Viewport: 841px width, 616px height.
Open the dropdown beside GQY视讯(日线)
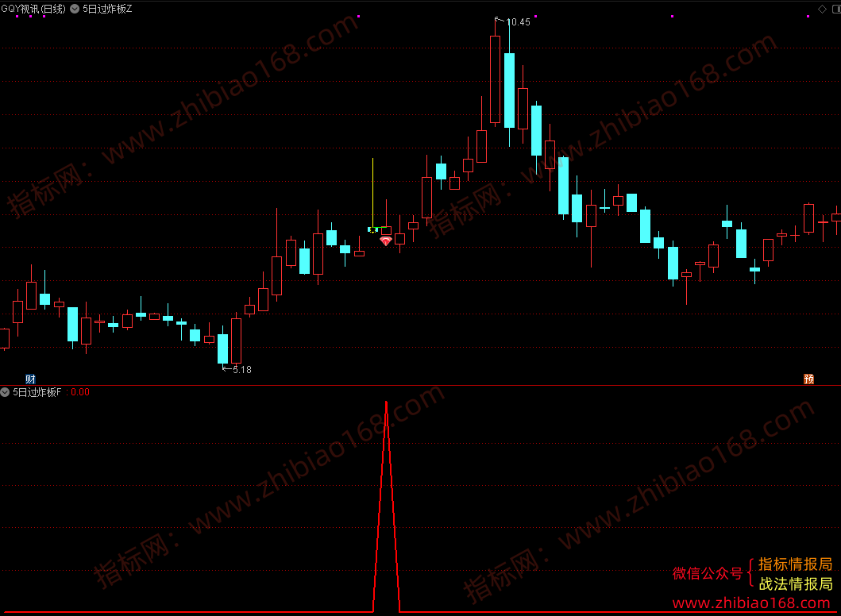tap(75, 9)
